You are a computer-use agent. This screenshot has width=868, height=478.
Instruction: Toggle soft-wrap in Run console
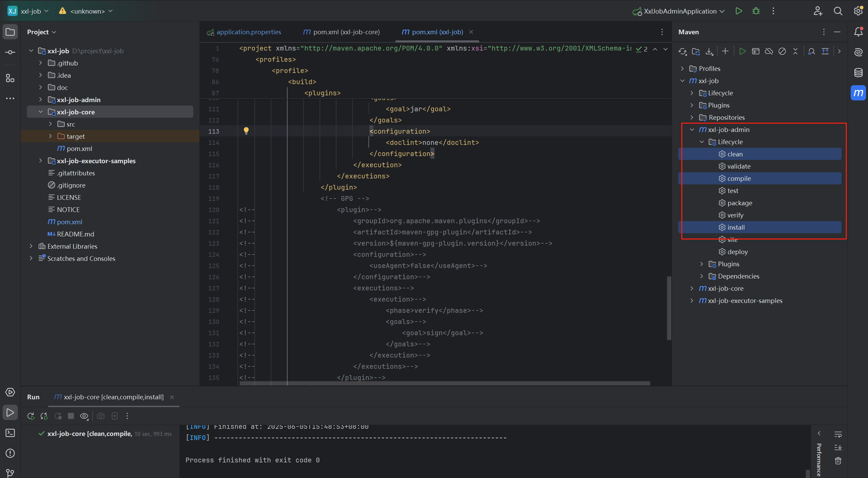point(838,434)
